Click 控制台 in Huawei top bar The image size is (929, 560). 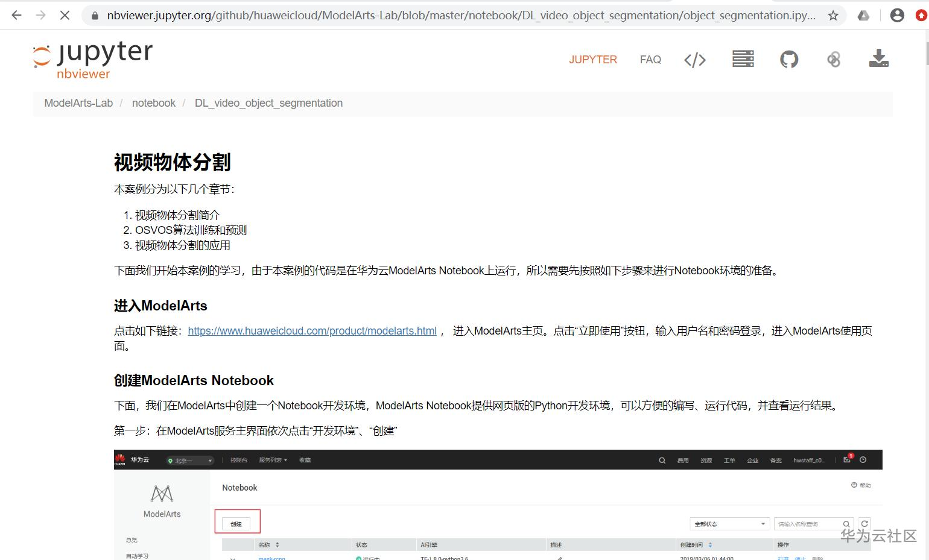(239, 460)
